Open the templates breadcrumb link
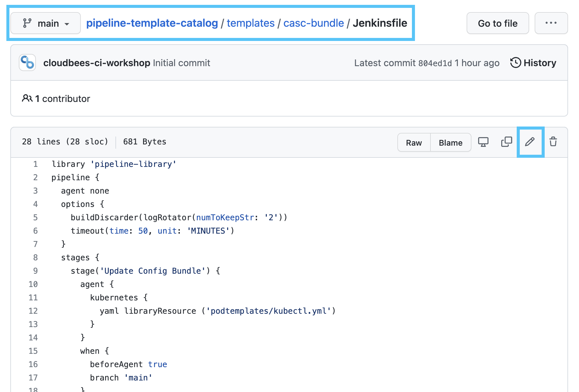Screen dimensions: 579x392 coord(250,23)
